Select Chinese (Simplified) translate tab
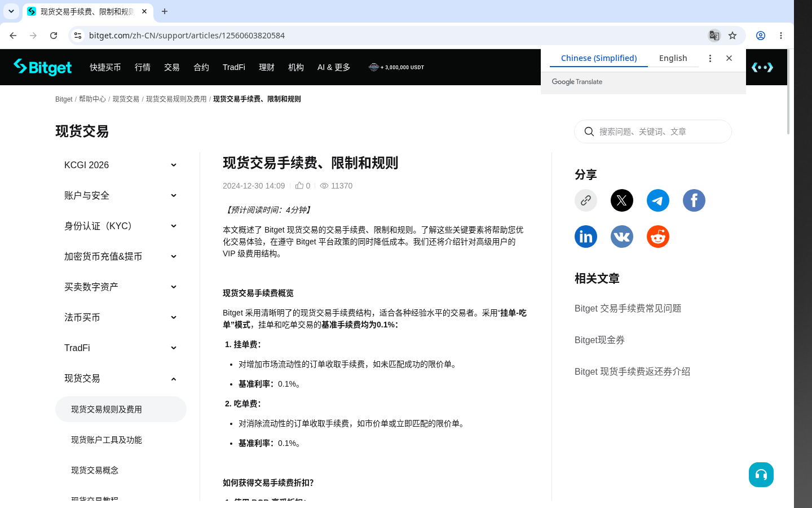 [x=599, y=58]
